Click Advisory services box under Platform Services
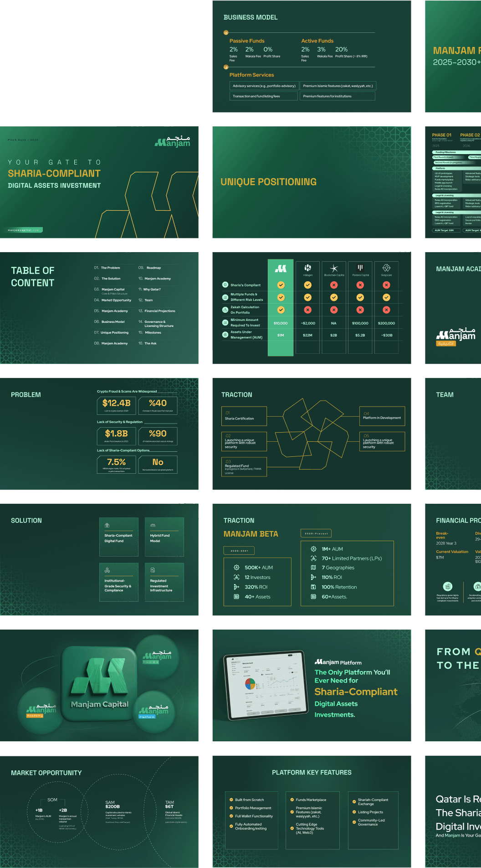This screenshot has height=868, width=481. coord(264,86)
